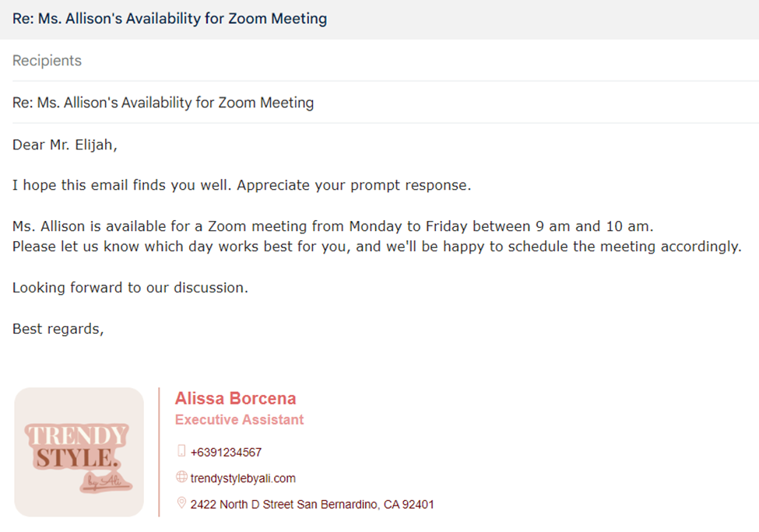Click the globe icon beside the website

(x=181, y=478)
